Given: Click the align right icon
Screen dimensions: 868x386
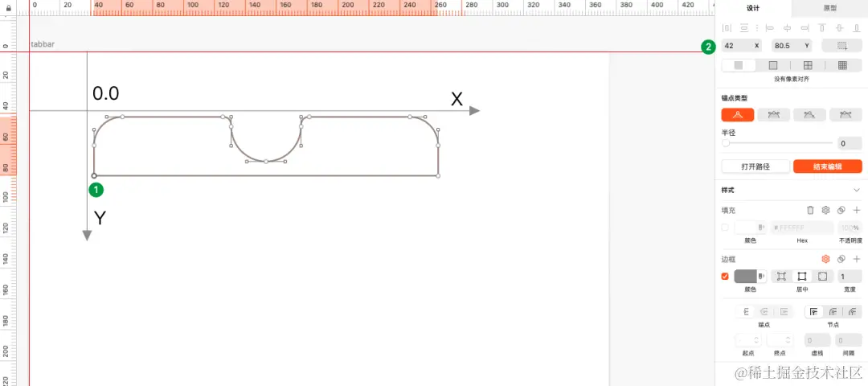Looking at the screenshot, I should tap(805, 27).
